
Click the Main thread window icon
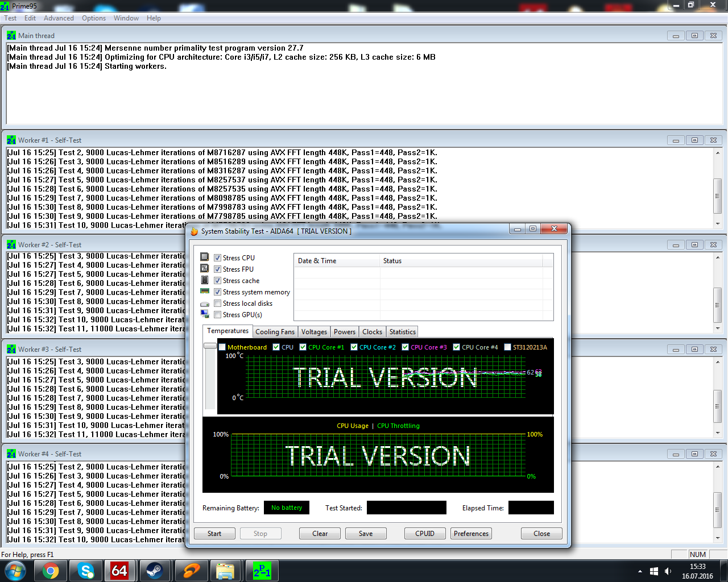pyautogui.click(x=11, y=35)
